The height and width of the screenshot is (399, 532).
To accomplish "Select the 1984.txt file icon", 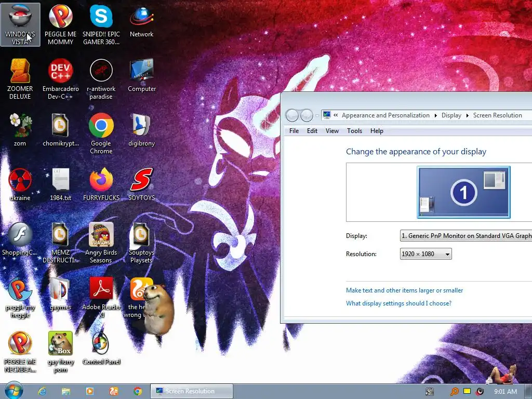I will [60, 184].
